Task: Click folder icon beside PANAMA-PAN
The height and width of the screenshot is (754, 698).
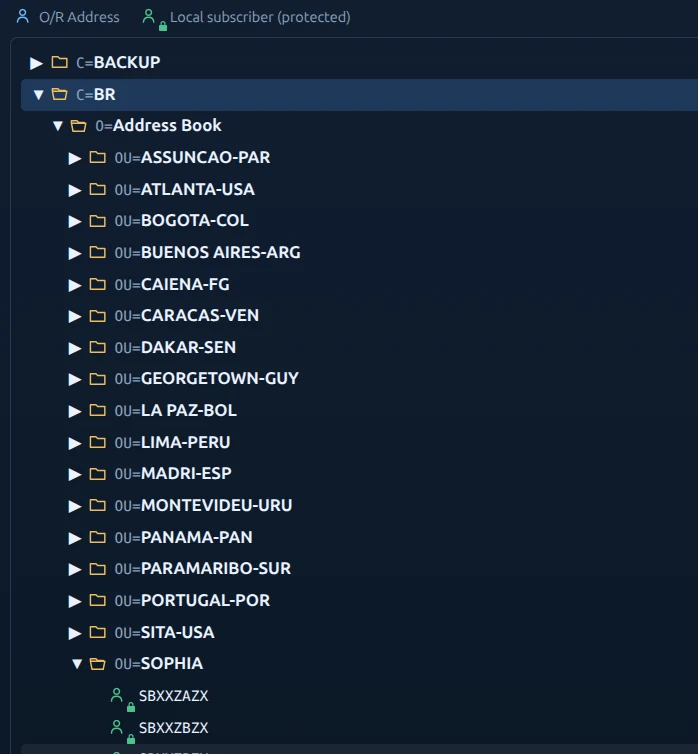Action: click(x=98, y=537)
